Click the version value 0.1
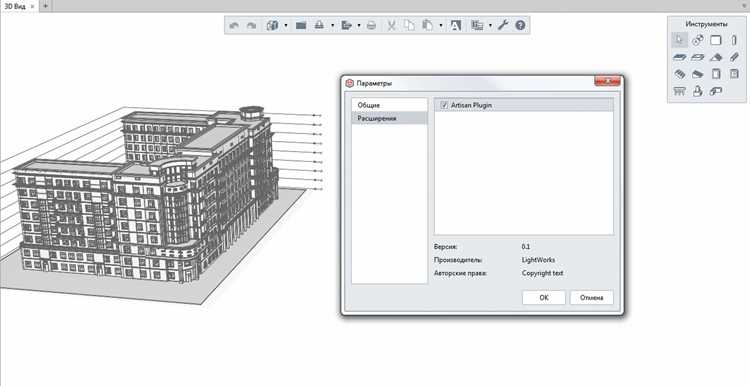 [526, 247]
